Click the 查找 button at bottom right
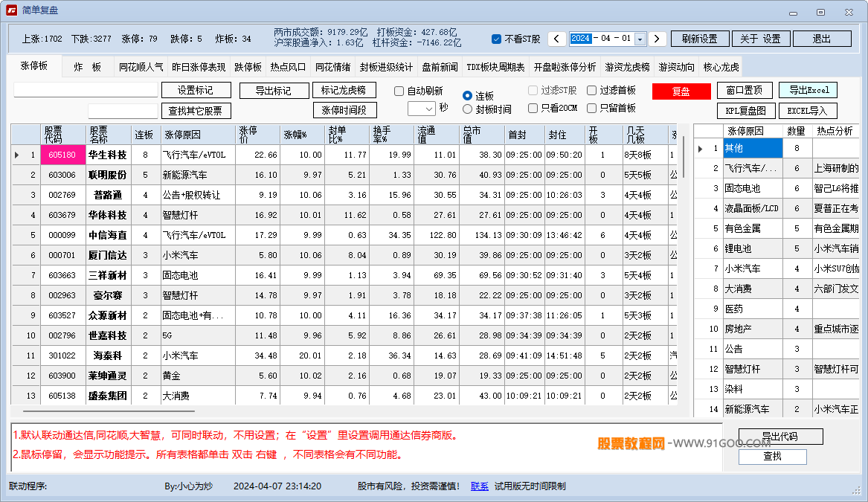 773,457
